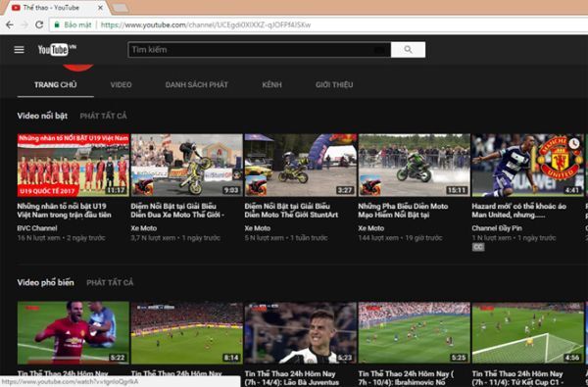This screenshot has height=387, width=588.
Task: Open the 5:23 Dybala video thumbnail
Action: point(301,333)
